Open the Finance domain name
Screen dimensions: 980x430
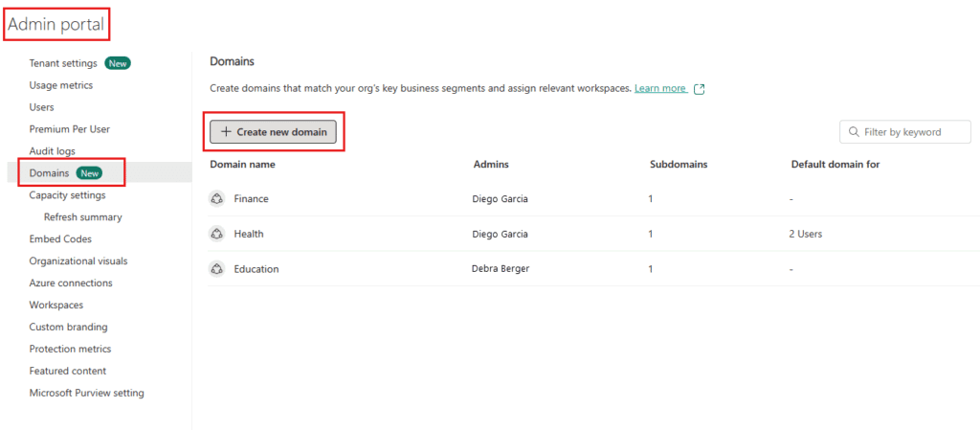tap(251, 199)
